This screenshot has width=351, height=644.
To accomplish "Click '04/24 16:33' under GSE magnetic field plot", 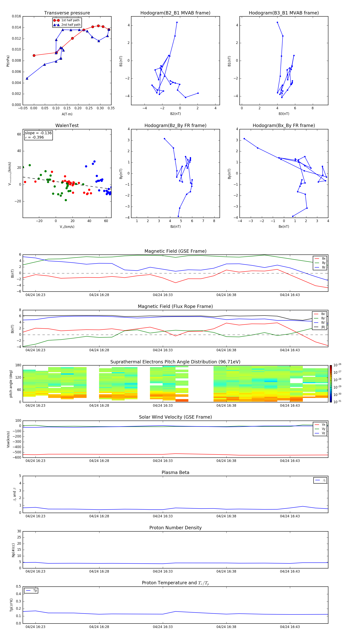I will pyautogui.click(x=163, y=295).
